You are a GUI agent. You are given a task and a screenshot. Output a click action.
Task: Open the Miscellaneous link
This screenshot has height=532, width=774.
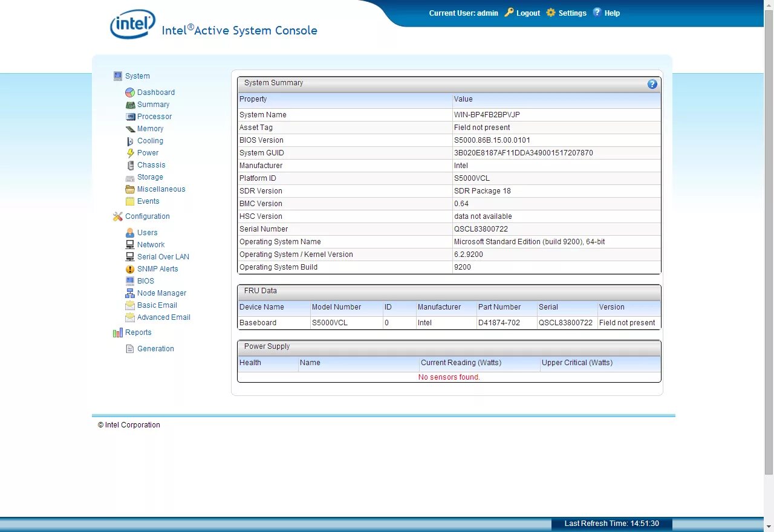click(x=161, y=189)
